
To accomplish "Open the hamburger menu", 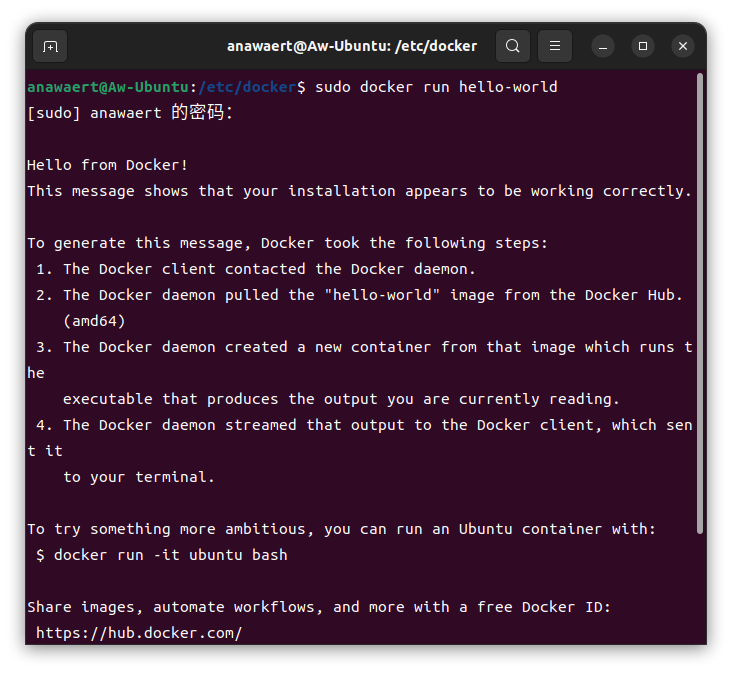I will [555, 46].
